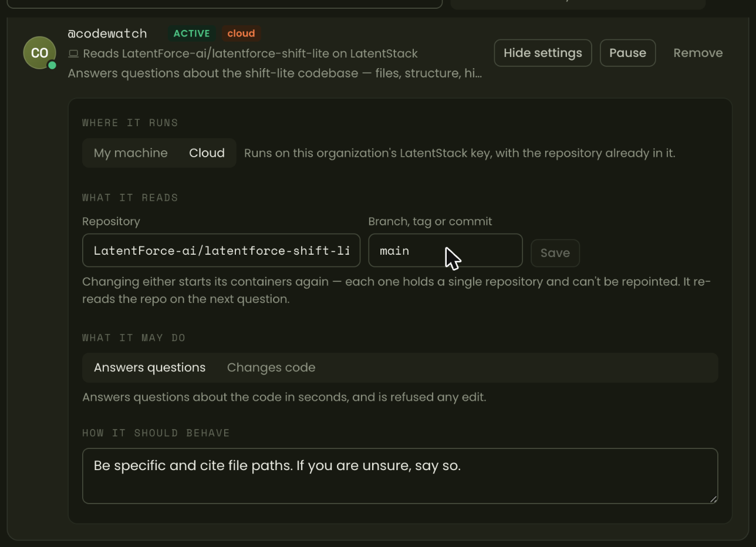
Task: Click Hide settings button
Action: coord(543,53)
